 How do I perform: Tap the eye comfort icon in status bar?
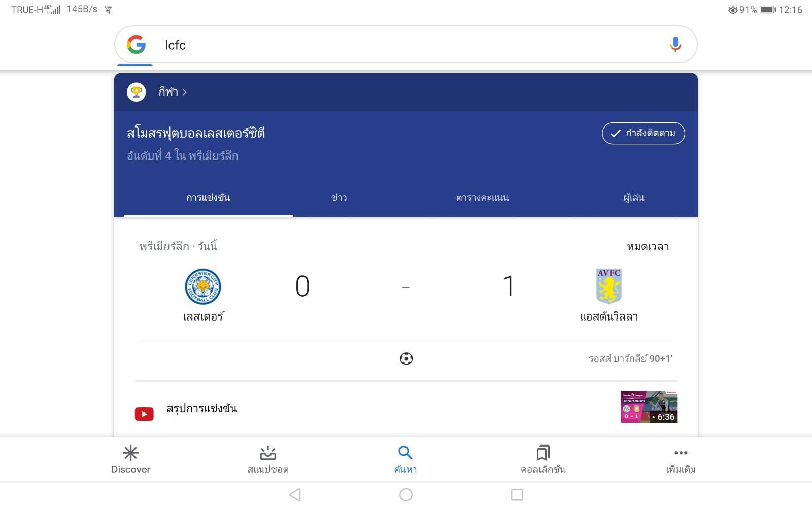733,10
